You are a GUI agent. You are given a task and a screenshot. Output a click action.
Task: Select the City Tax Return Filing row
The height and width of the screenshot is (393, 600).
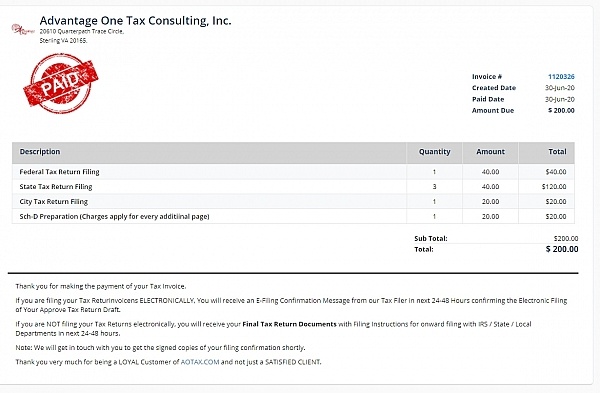pyautogui.click(x=293, y=202)
